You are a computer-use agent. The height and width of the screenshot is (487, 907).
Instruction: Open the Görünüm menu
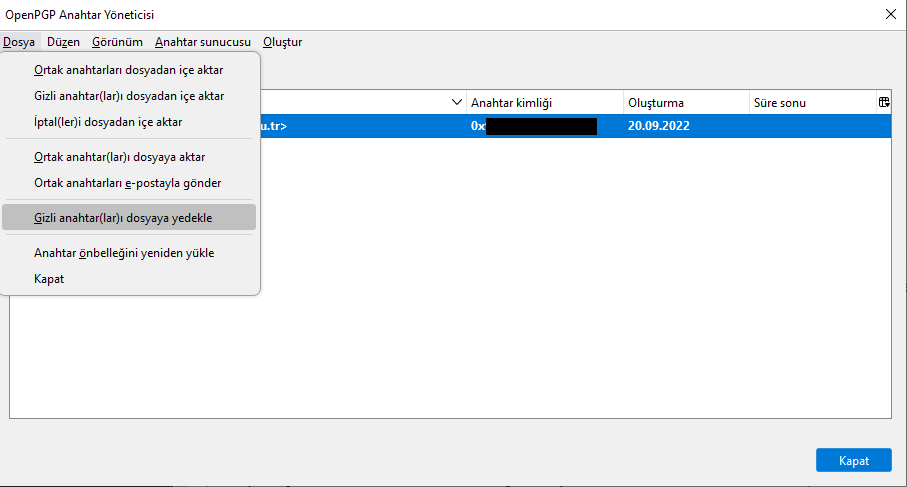click(117, 42)
